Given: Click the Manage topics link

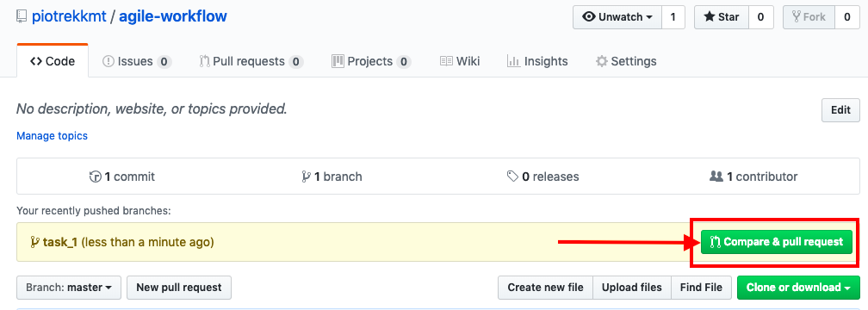Looking at the screenshot, I should click(52, 136).
